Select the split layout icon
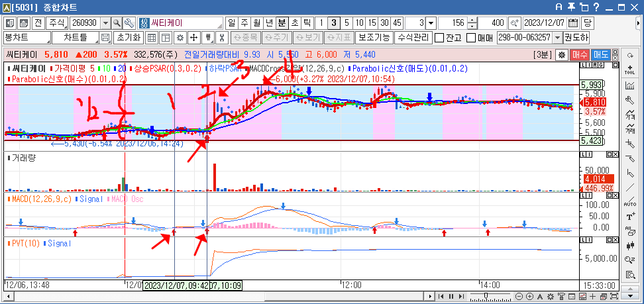Screen dimensions: 644x304 pos(166,38)
